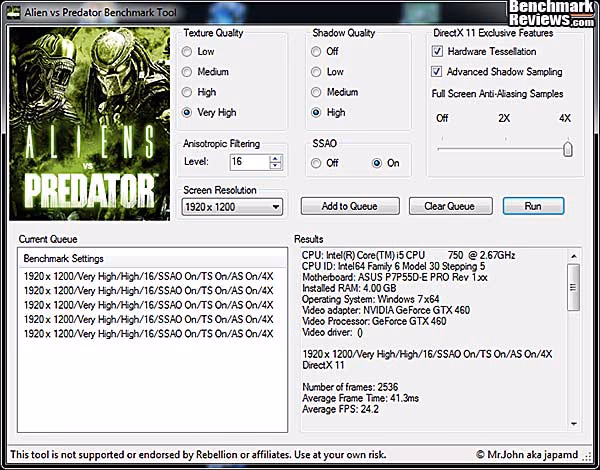Click the Average FPS: 24.2 result line
The width and height of the screenshot is (600, 470).
point(340,409)
